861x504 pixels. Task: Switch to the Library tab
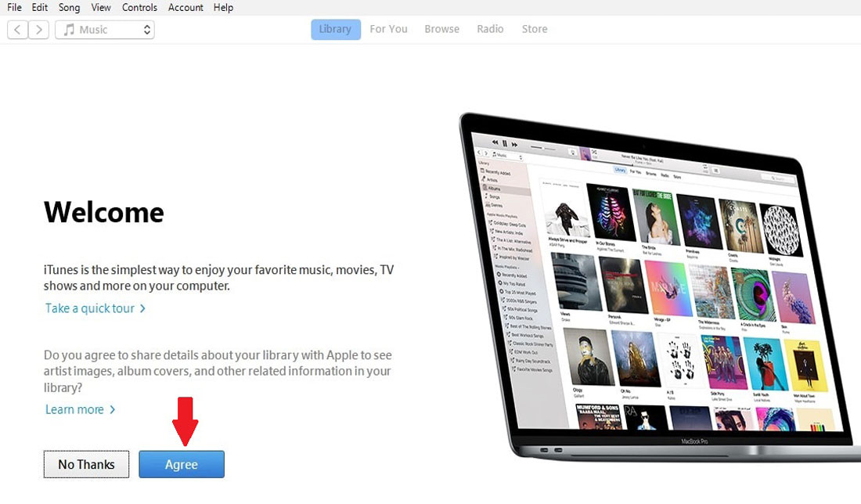[335, 29]
